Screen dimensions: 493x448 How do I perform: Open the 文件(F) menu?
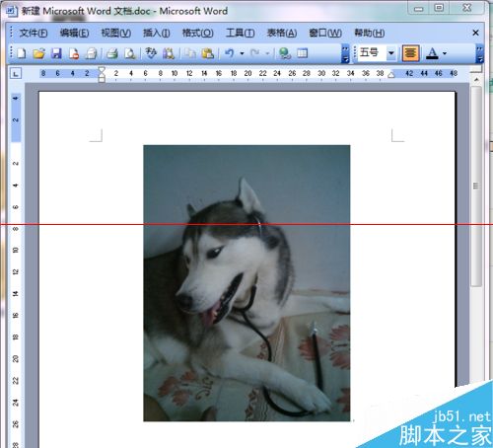click(34, 33)
